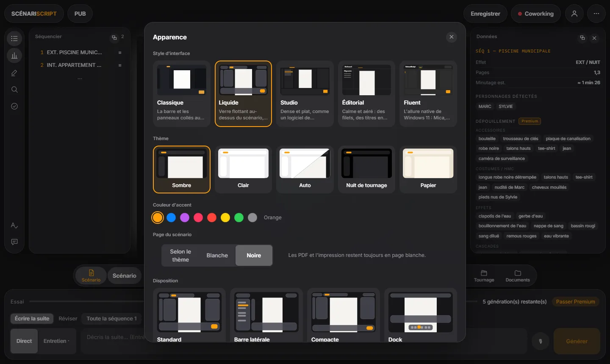Select the Papier theme
This screenshot has height=364, width=610.
428,169
